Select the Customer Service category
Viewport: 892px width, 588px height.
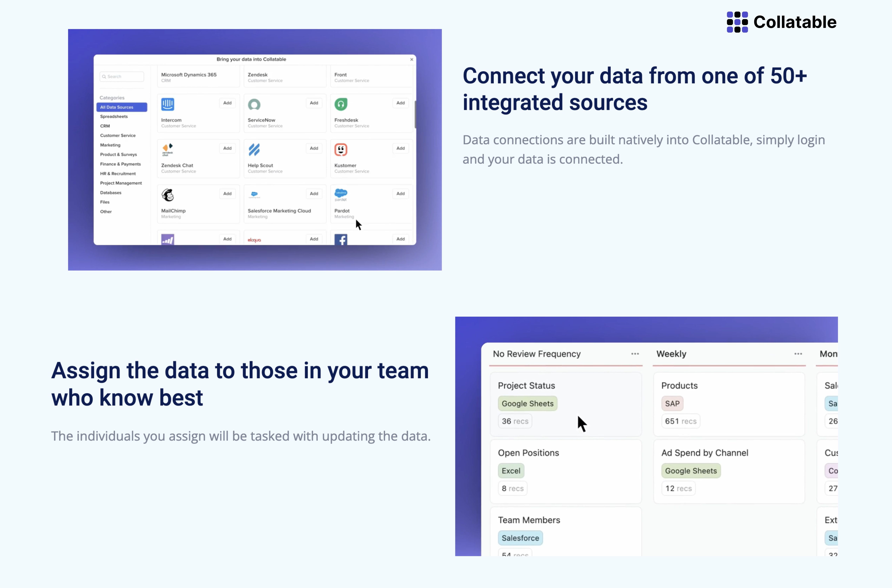tap(117, 135)
